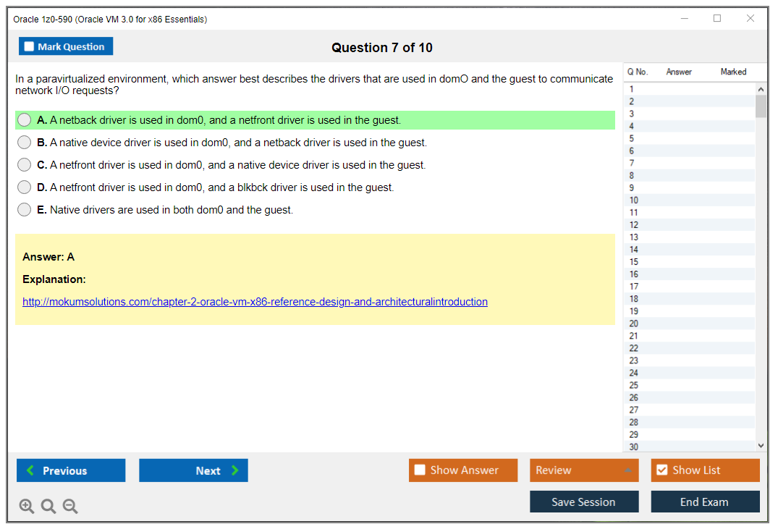This screenshot has width=778, height=532.
Task: Toggle the Mark Question checkbox
Action: (30, 47)
